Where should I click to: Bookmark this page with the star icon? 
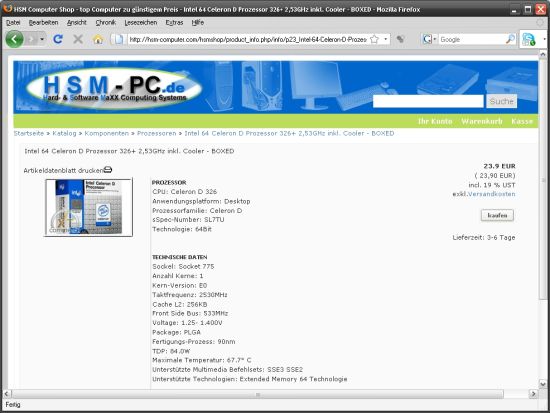[x=375, y=39]
